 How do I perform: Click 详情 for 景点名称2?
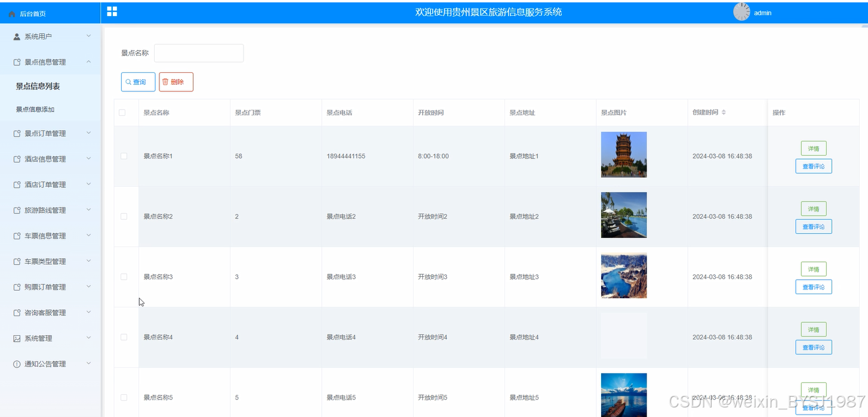coord(814,209)
